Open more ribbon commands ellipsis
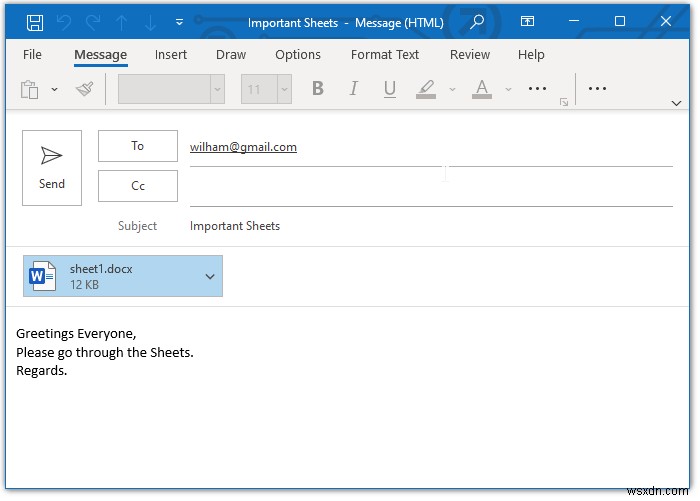The width and height of the screenshot is (700, 501). [x=597, y=88]
